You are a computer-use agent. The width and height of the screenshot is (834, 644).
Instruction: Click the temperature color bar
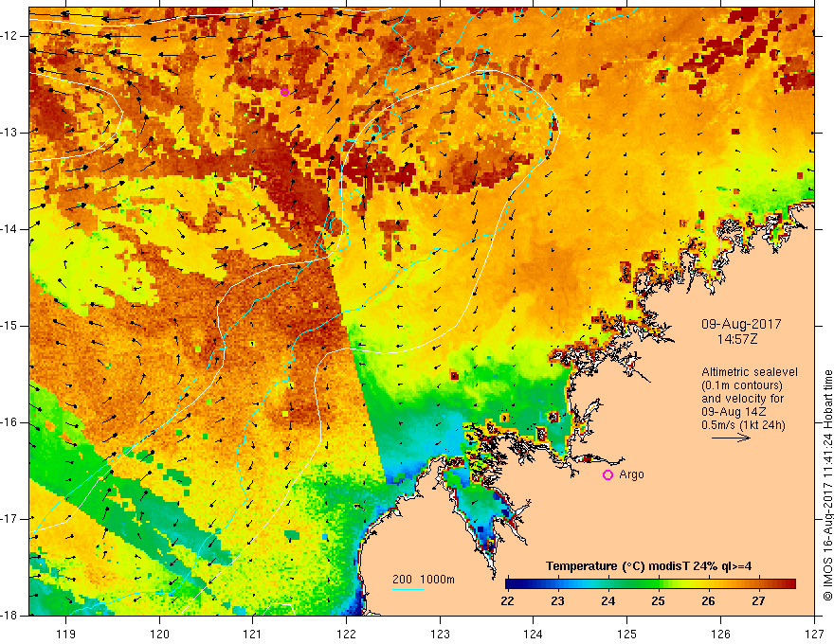(x=650, y=584)
